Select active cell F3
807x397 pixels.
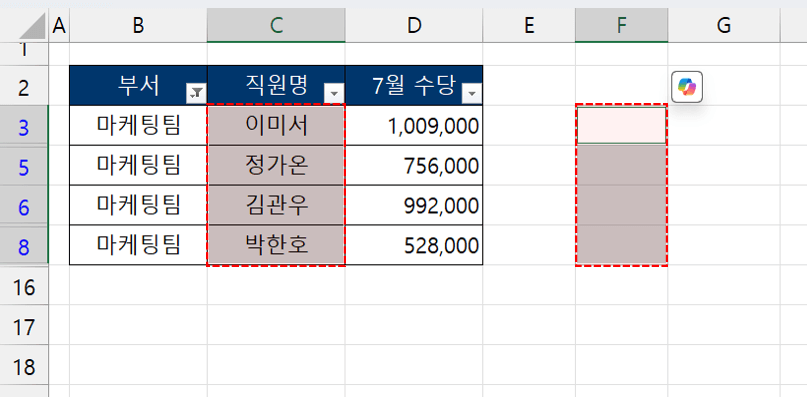622,125
